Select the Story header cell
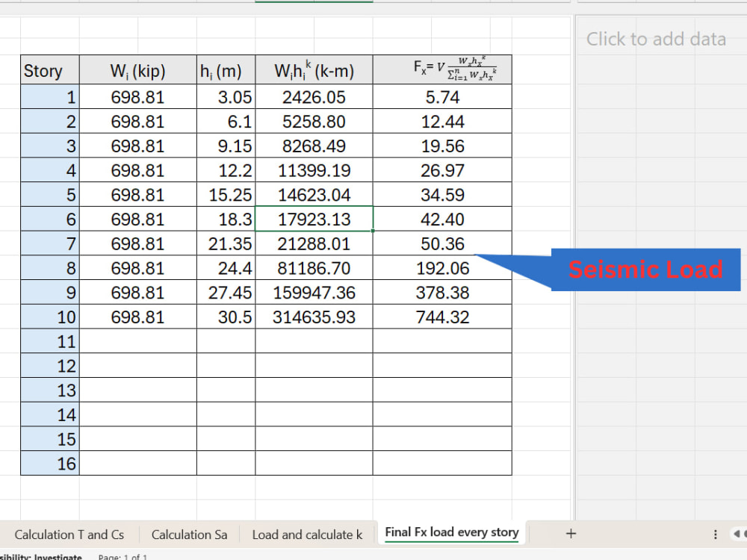 click(50, 70)
